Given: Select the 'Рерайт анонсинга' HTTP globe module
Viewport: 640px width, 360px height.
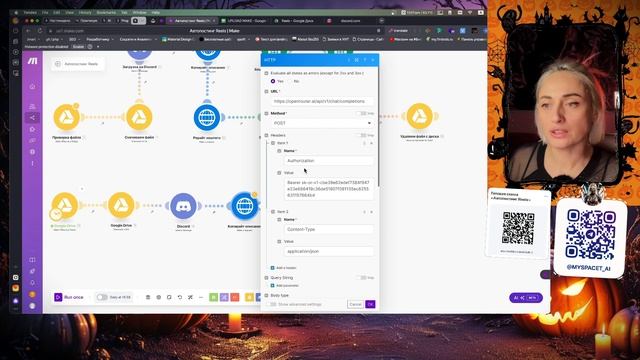Looking at the screenshot, I should [x=207, y=117].
